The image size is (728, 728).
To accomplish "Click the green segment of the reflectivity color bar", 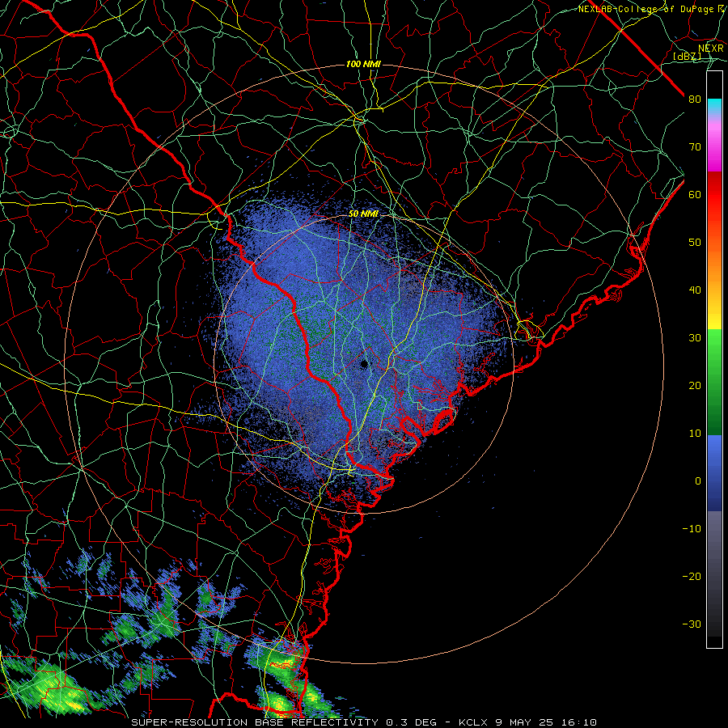I will (x=714, y=382).
